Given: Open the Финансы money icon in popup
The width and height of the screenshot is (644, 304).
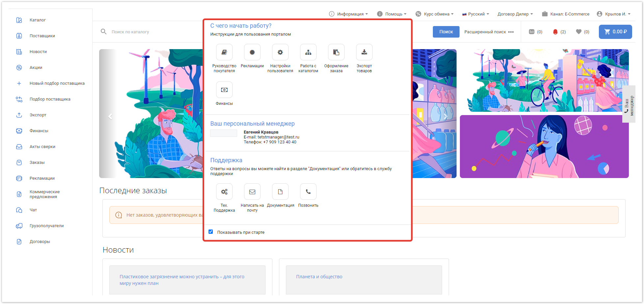Looking at the screenshot, I should pos(224,90).
